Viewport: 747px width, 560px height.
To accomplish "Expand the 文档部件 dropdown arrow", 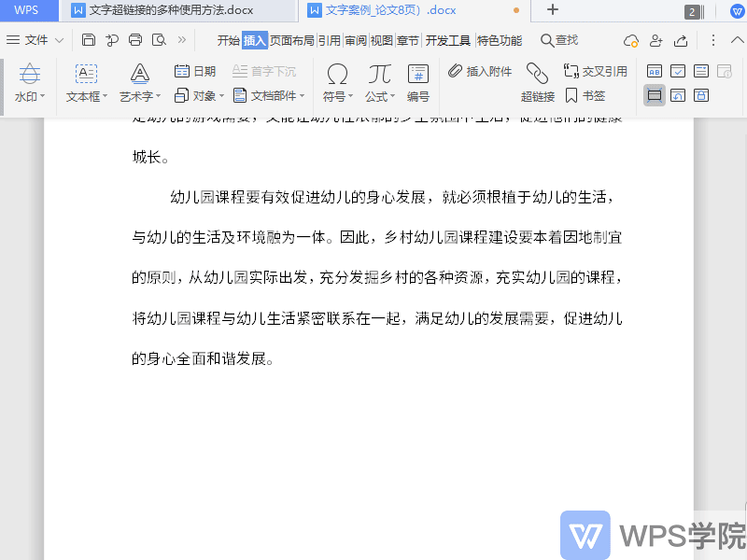I will tap(302, 96).
